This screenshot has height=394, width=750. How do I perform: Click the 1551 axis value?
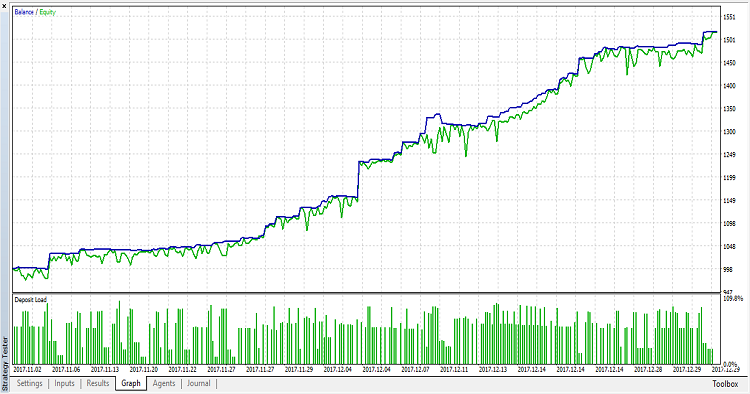pos(729,17)
